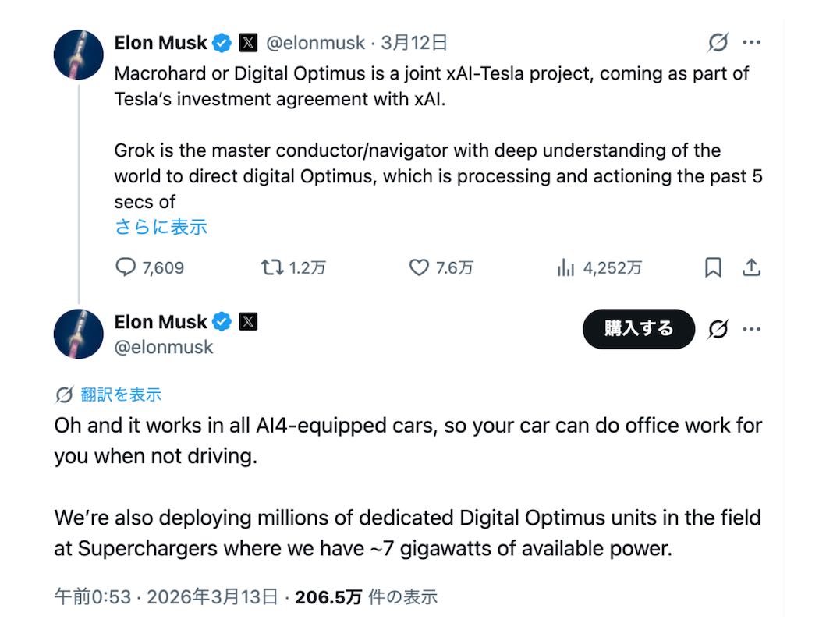
Task: Open more options on the second post
Action: click(x=752, y=329)
